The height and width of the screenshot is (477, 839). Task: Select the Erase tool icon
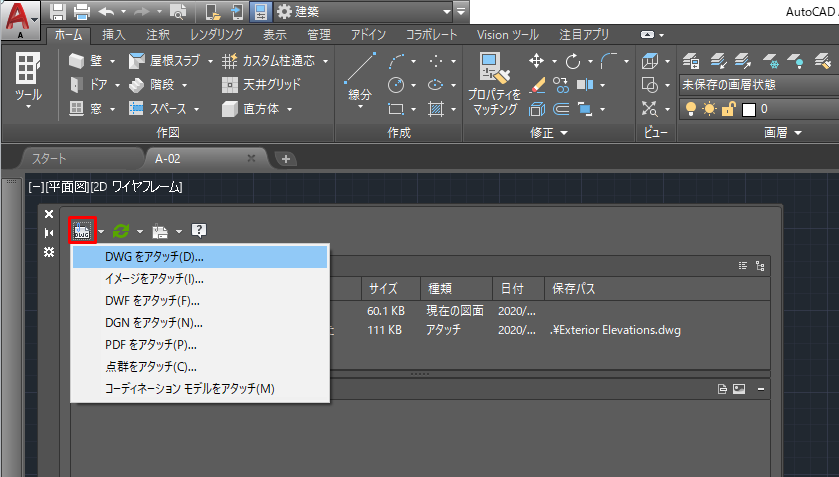tap(536, 85)
